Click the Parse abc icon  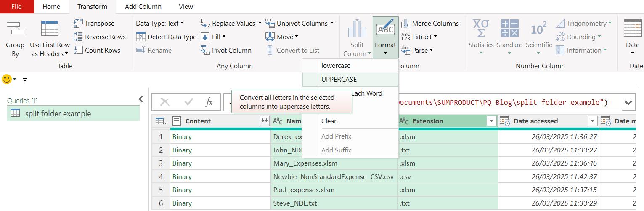(405, 50)
